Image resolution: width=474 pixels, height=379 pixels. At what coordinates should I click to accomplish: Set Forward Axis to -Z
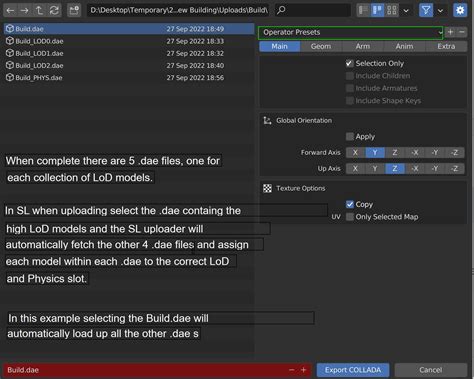click(455, 153)
